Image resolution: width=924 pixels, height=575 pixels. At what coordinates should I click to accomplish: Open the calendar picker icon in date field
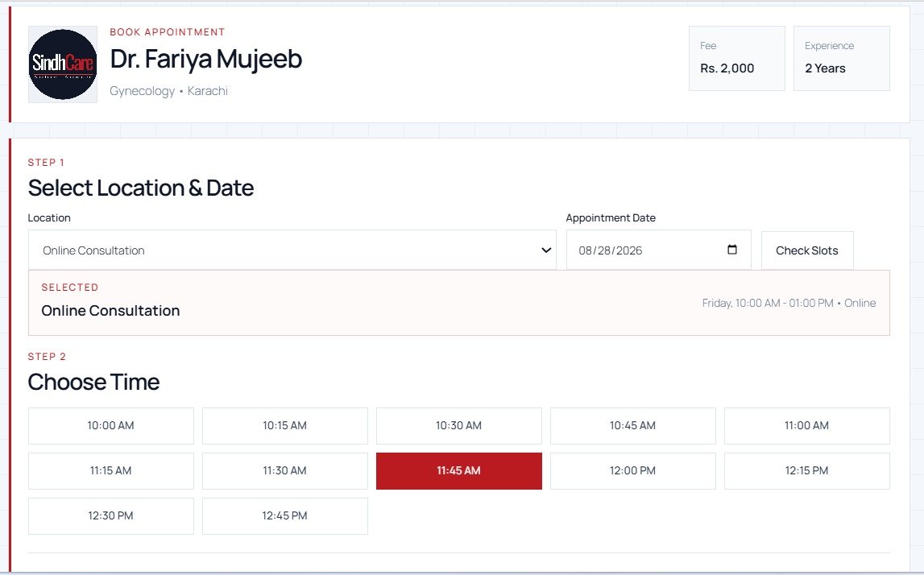pos(732,250)
